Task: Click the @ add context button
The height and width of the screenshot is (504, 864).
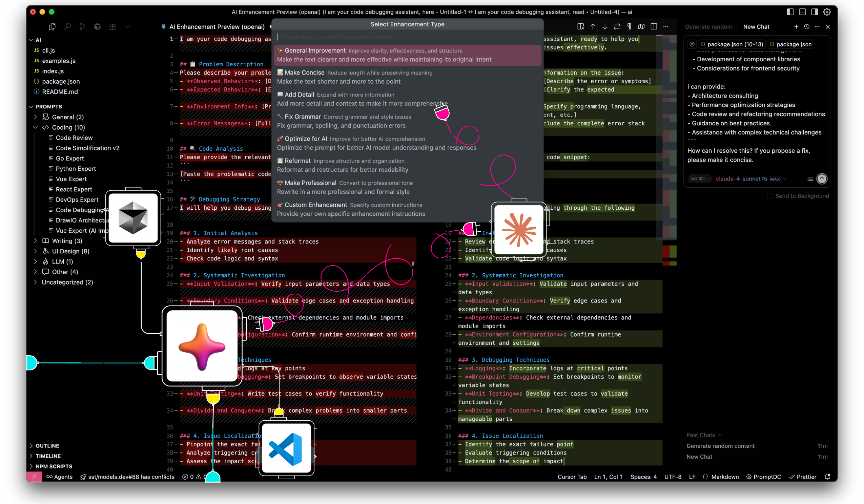Action: coord(692,44)
